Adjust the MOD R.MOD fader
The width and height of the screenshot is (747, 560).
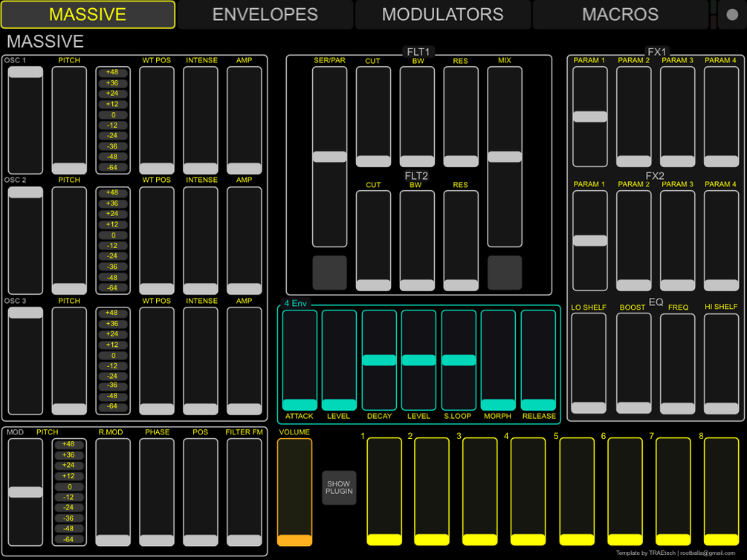pos(113,492)
